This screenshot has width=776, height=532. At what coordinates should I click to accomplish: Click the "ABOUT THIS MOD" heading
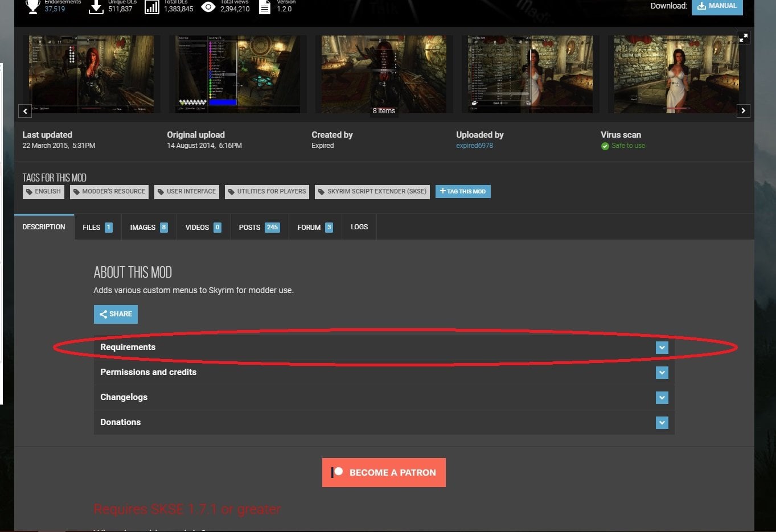click(133, 273)
